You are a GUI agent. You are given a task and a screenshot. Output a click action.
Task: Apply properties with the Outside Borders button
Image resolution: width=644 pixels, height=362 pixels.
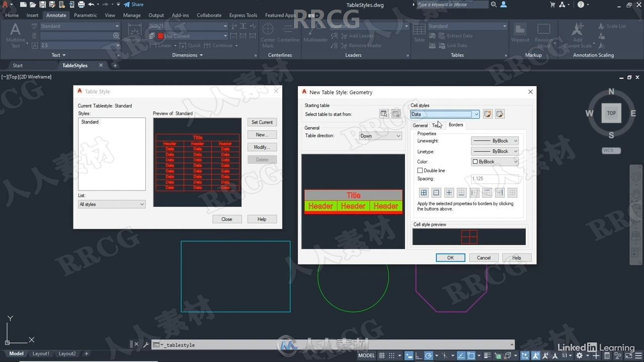coord(436,193)
